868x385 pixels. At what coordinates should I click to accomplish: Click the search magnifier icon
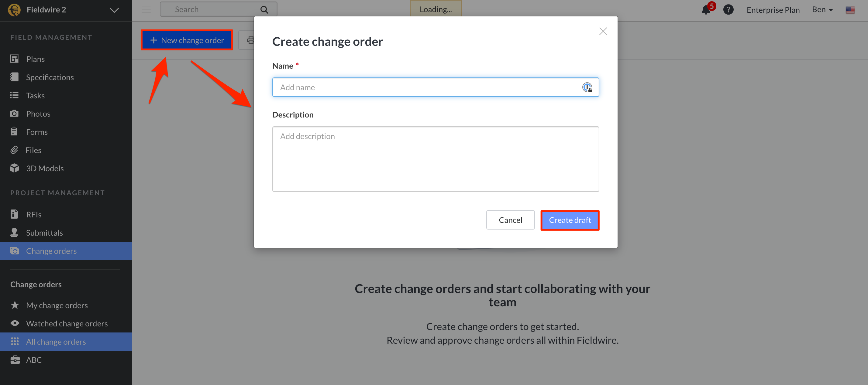264,9
